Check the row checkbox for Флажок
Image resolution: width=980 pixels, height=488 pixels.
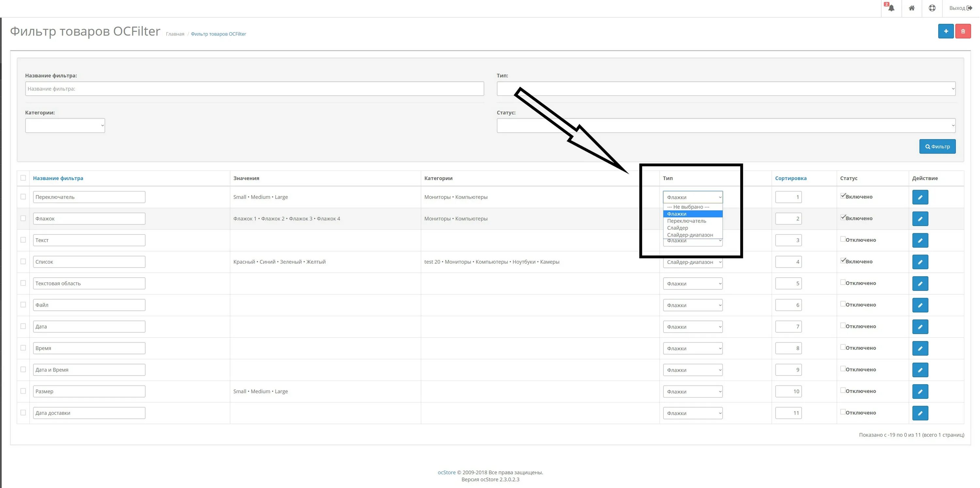[x=23, y=218]
